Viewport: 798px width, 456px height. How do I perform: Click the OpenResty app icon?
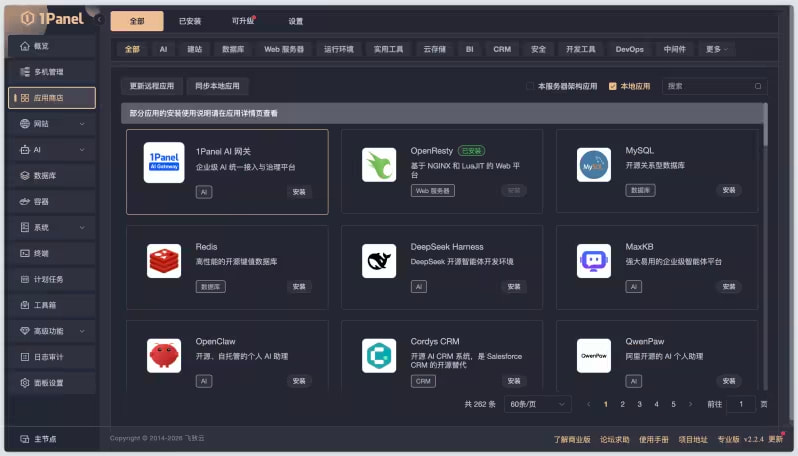(379, 165)
